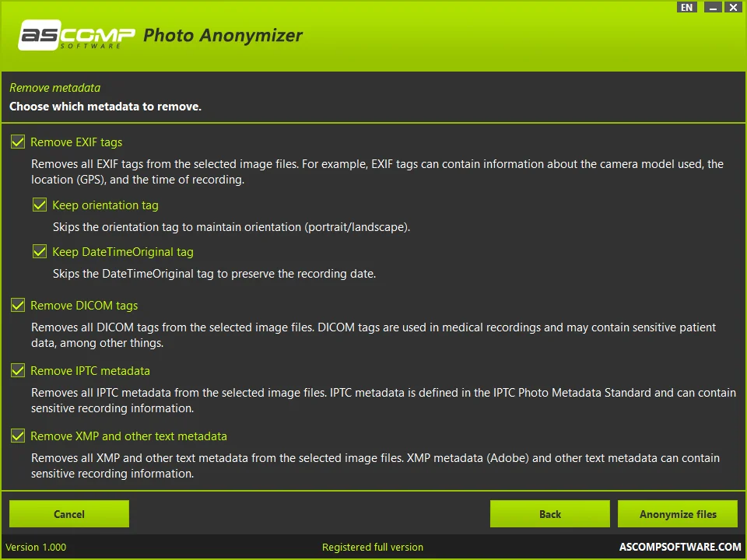
Task: Uncheck the Remove DICOM tags checkbox
Action: (18, 305)
